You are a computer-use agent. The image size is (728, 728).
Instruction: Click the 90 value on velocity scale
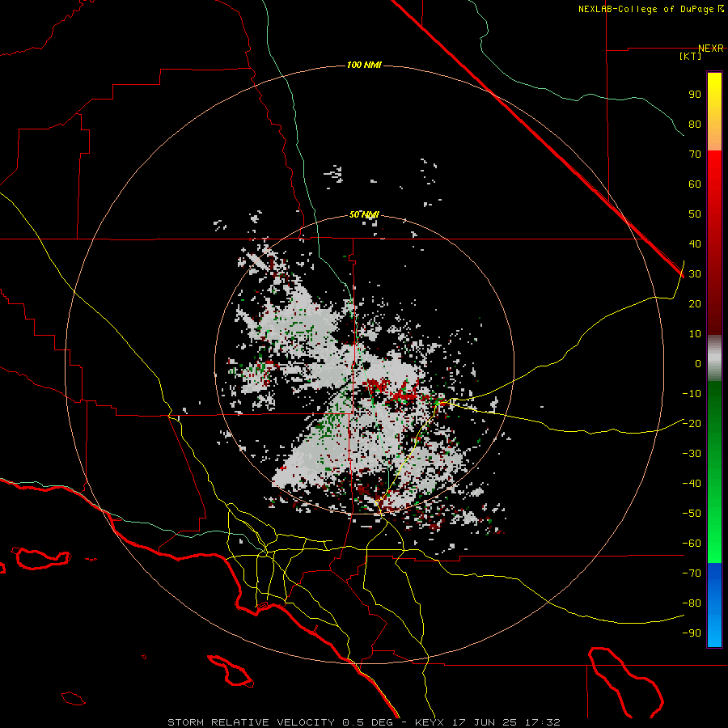(x=695, y=95)
